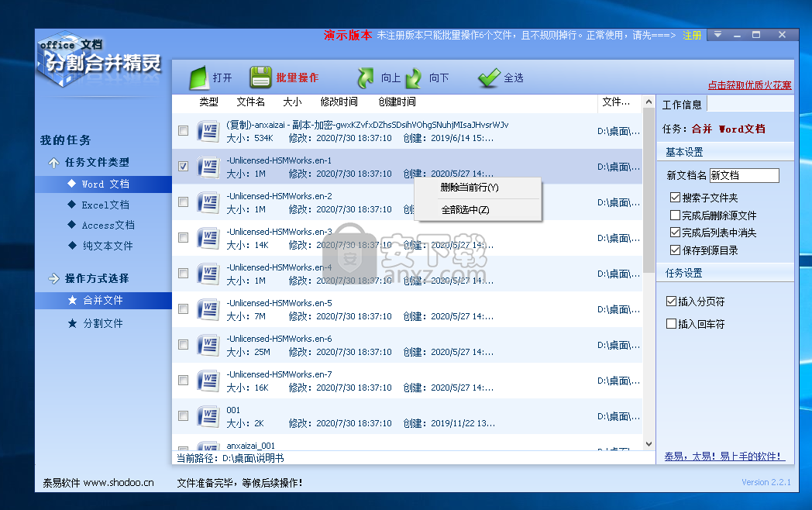Viewport: 812px width, 510px height.
Task: Click the Version 2.2.1 label
Action: pos(766,482)
